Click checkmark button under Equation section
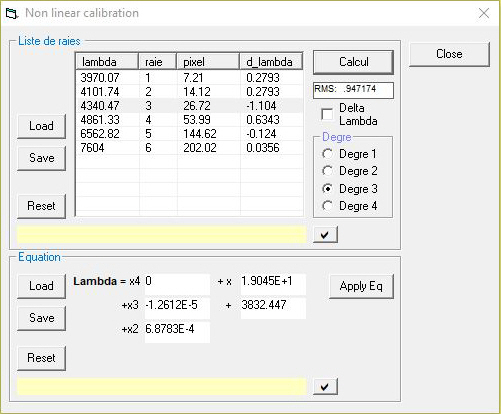This screenshot has height=414, width=501. tap(325, 387)
